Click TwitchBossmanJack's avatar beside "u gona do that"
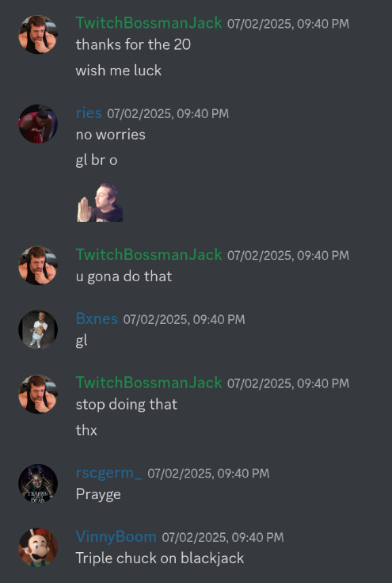 [x=38, y=265]
